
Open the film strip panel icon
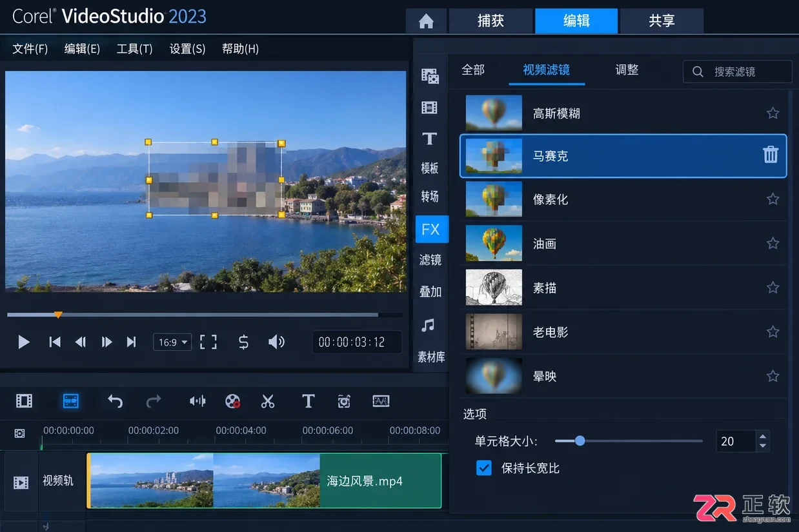430,108
